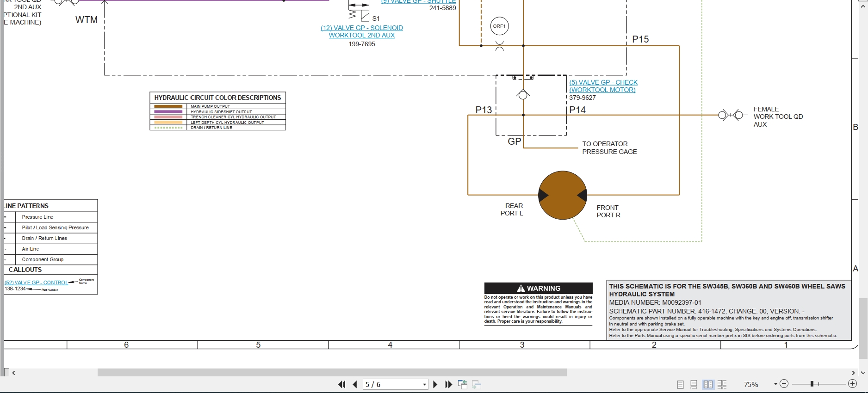
Task: Zoom out with minus button
Action: [784, 384]
